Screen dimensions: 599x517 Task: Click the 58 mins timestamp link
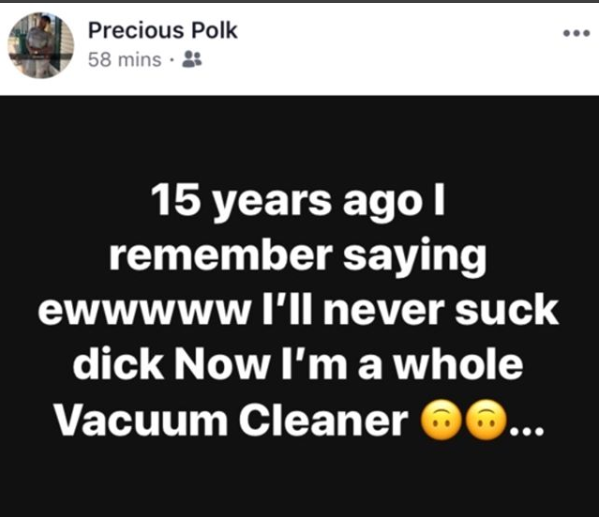(x=125, y=60)
